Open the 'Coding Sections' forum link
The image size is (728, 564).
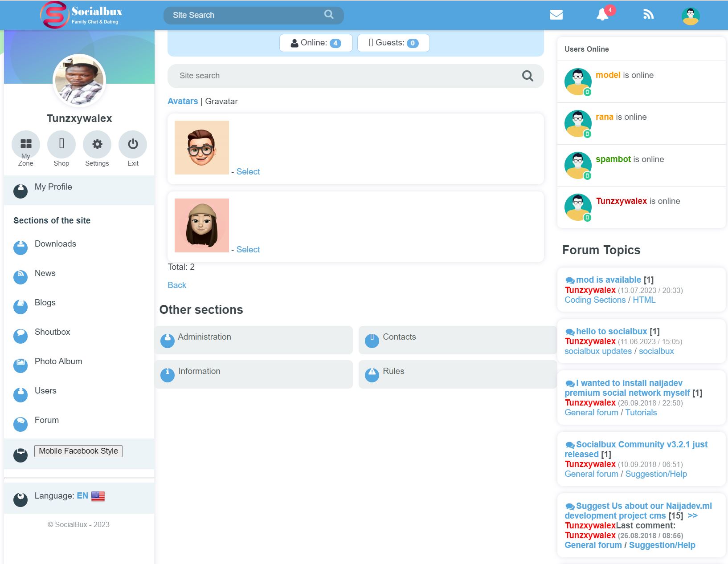[x=595, y=300]
